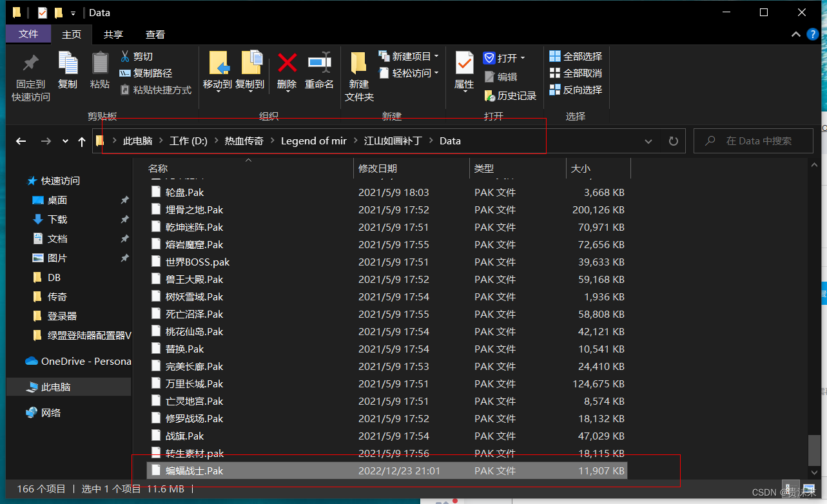Click the 粘贴 paste icon
Image resolution: width=827 pixels, height=504 pixels.
100,63
